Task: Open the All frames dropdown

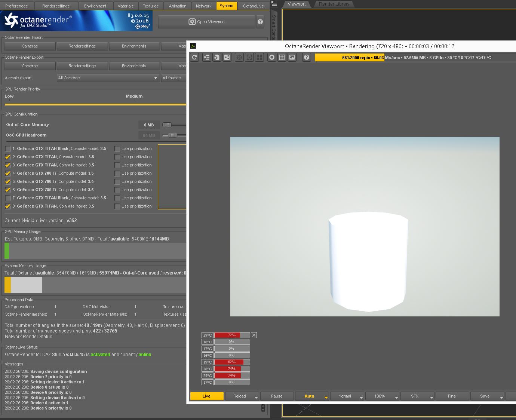Action: [x=174, y=78]
